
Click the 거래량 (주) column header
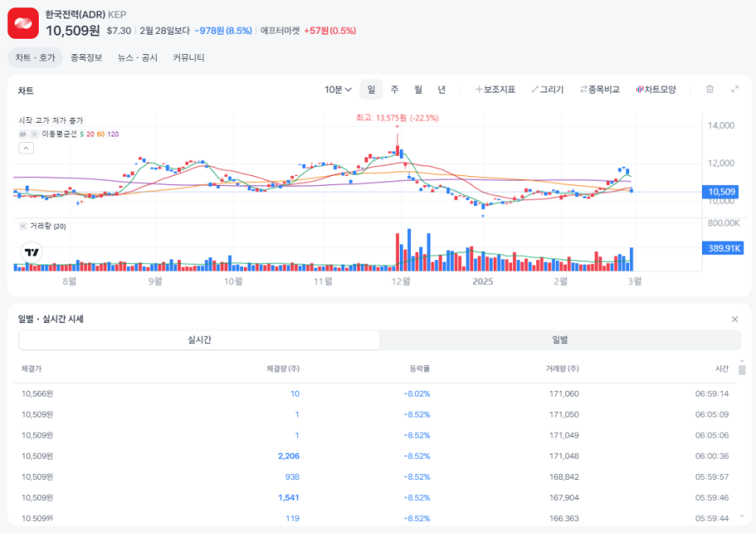(x=562, y=369)
